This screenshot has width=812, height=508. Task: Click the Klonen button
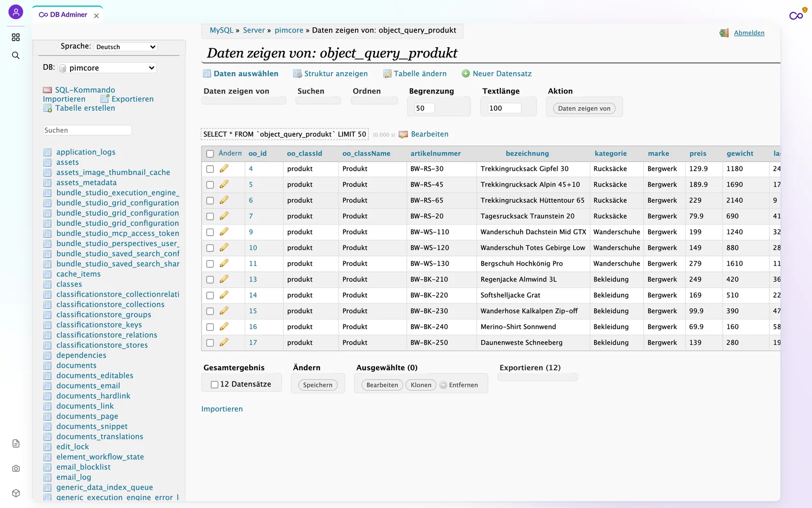421,385
